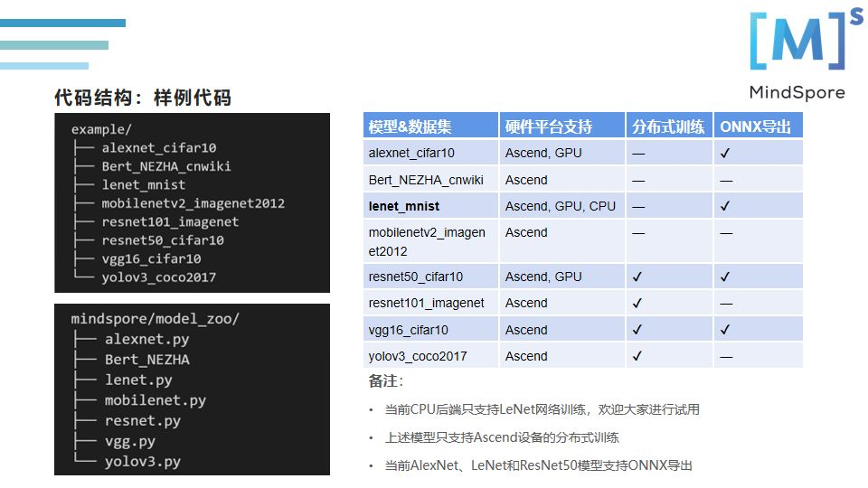Select vgg16_cifar10 in the example tree
Image resolution: width=868 pixels, height=488 pixels.
[x=151, y=259]
